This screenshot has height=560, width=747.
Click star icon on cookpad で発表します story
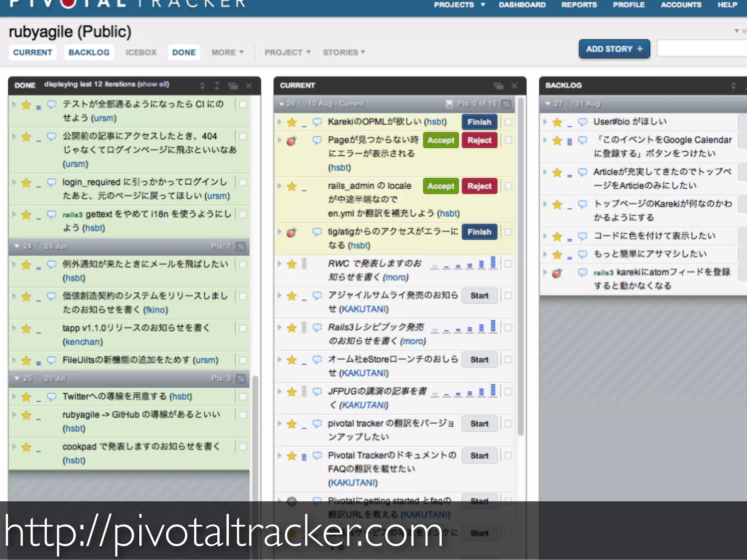[26, 447]
